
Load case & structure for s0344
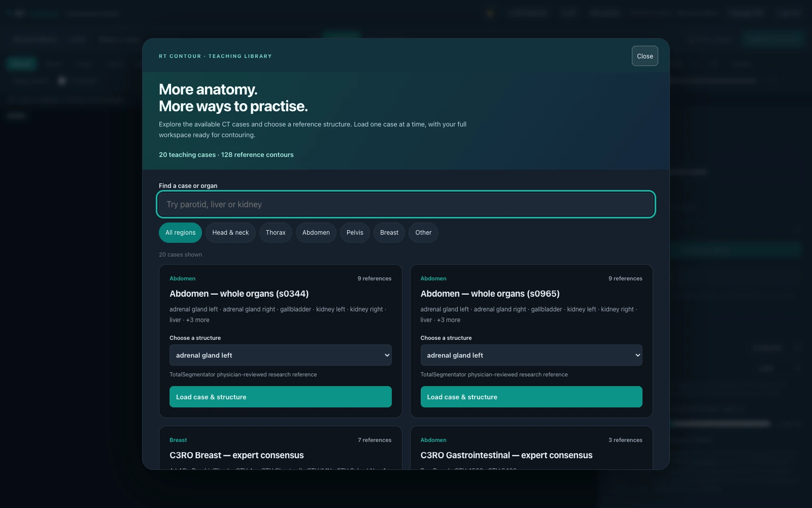280,397
